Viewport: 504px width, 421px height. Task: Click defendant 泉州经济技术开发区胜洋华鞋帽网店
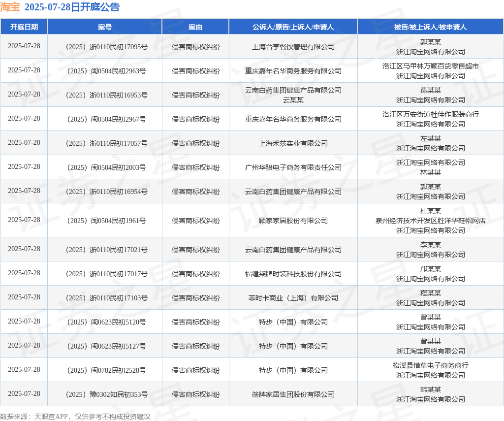point(430,221)
